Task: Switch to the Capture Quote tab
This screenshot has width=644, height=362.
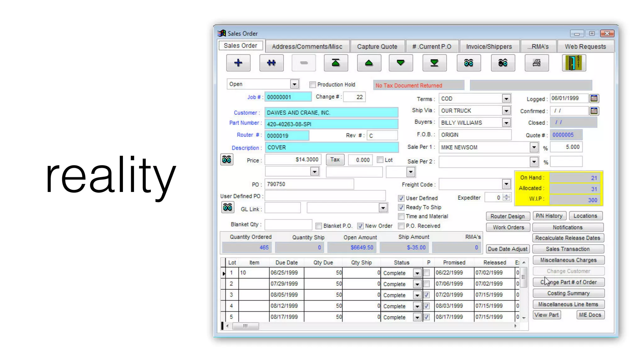Action: (x=377, y=47)
